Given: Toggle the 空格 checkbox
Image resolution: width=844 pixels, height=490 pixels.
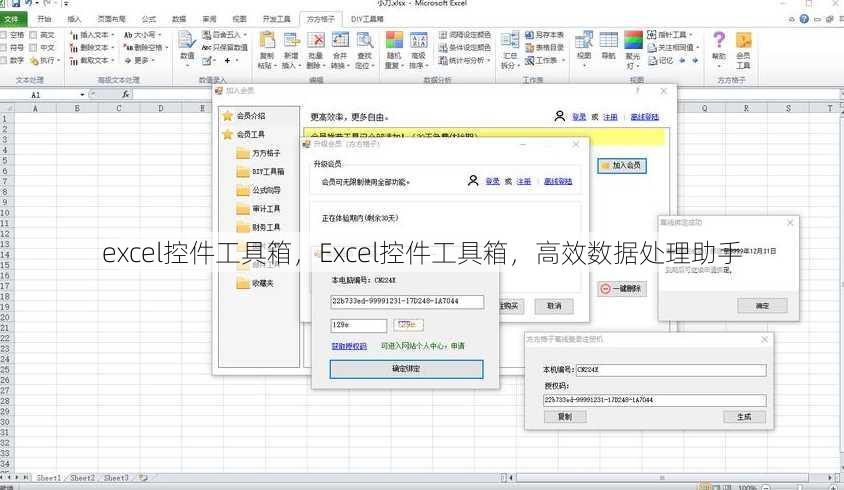Looking at the screenshot, I should click(3, 34).
